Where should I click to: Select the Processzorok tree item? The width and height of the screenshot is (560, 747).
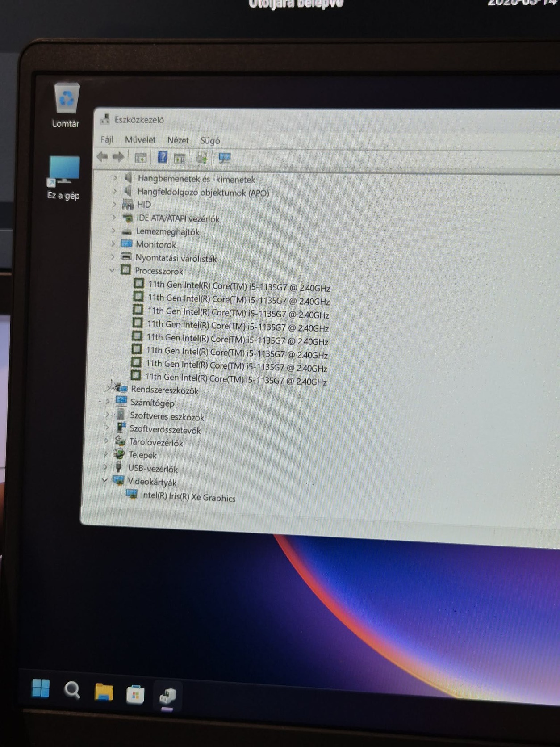(x=159, y=271)
